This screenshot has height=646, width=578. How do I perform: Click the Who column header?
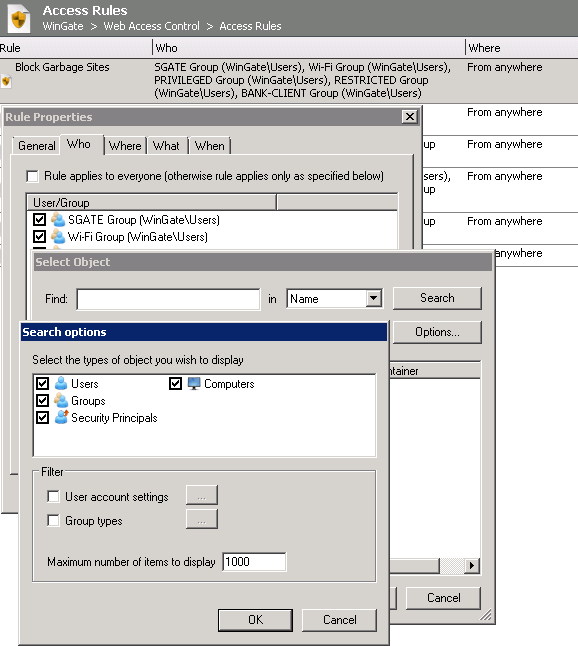(x=309, y=48)
